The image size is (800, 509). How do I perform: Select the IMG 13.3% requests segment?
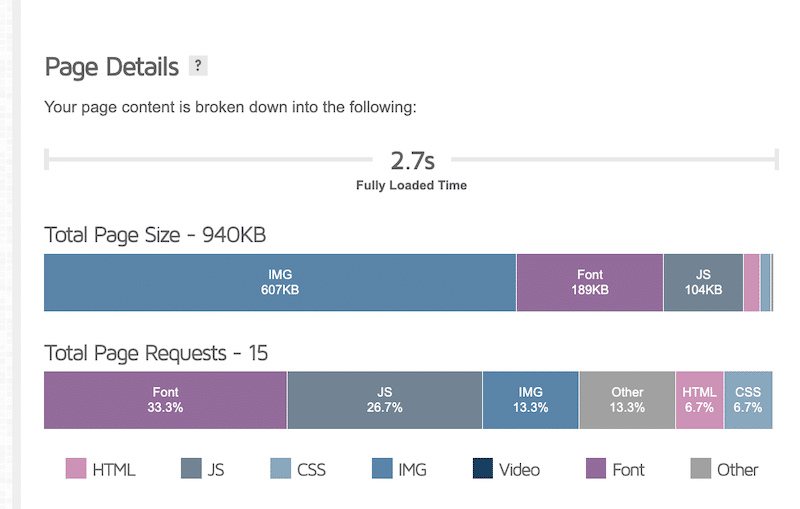pos(530,400)
